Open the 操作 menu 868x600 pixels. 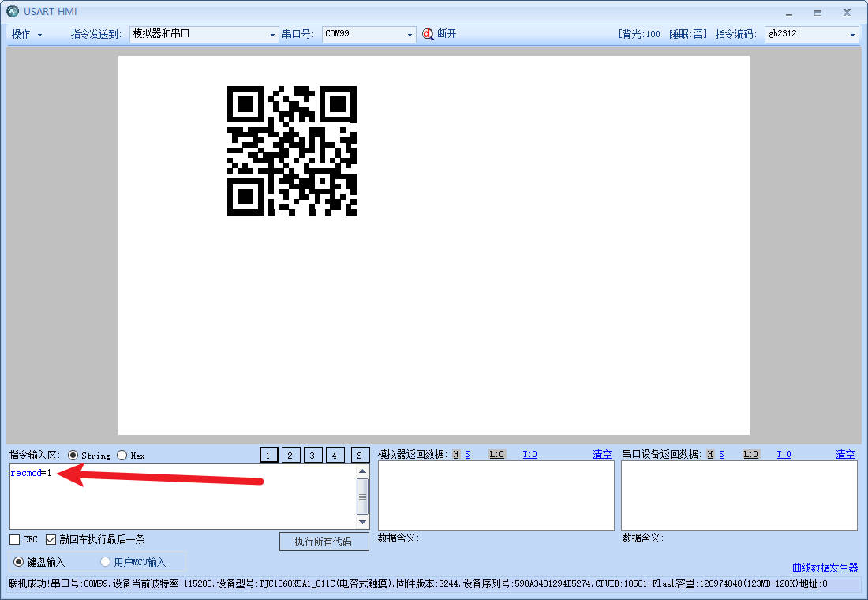[21, 33]
